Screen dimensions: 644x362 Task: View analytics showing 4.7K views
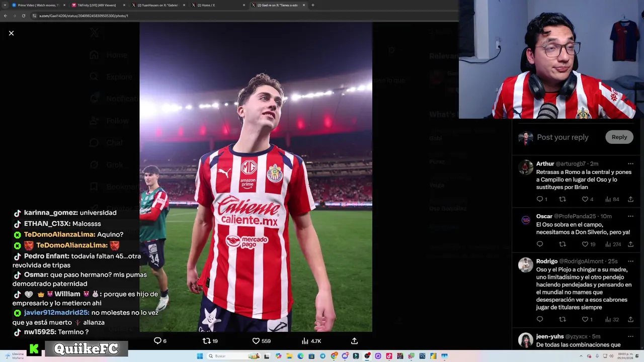coord(311,341)
